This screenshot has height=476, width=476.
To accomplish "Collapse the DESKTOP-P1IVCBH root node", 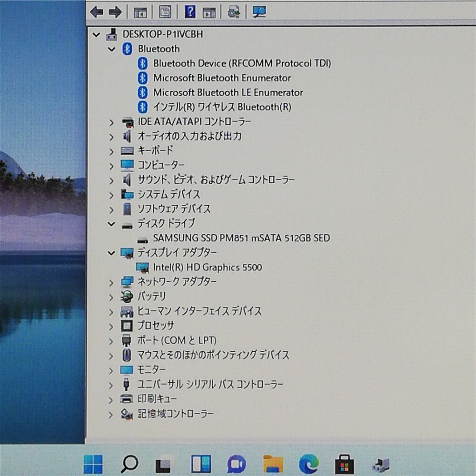I will (x=97, y=34).
